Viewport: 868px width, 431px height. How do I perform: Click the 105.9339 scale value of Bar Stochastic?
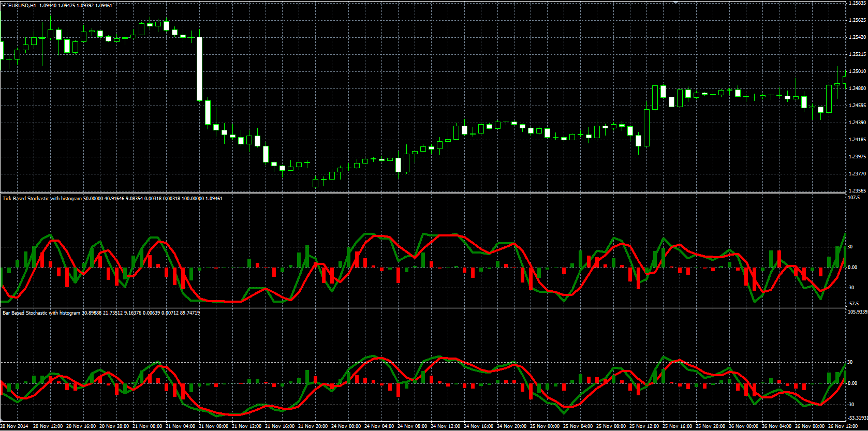pos(858,312)
